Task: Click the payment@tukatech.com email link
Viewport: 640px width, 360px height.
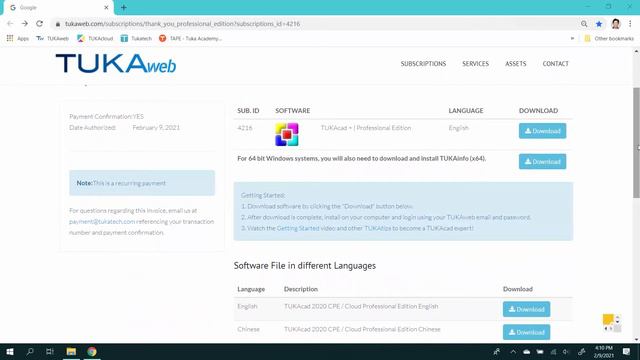Action: [x=102, y=222]
